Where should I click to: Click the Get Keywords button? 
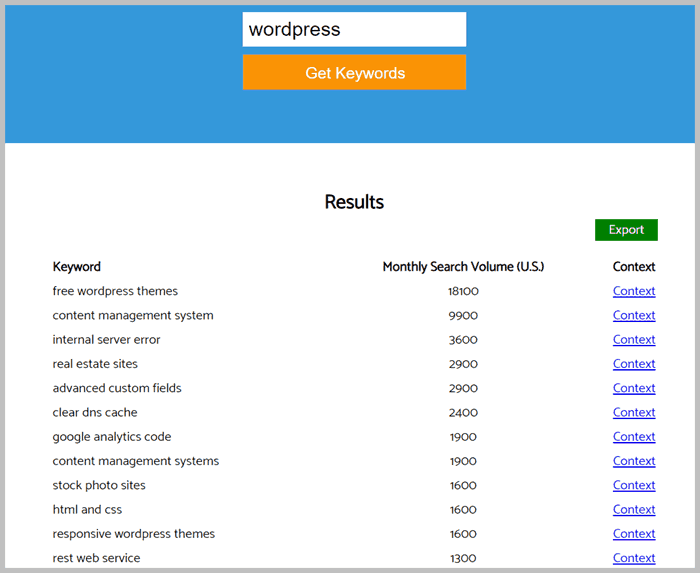coord(354,72)
